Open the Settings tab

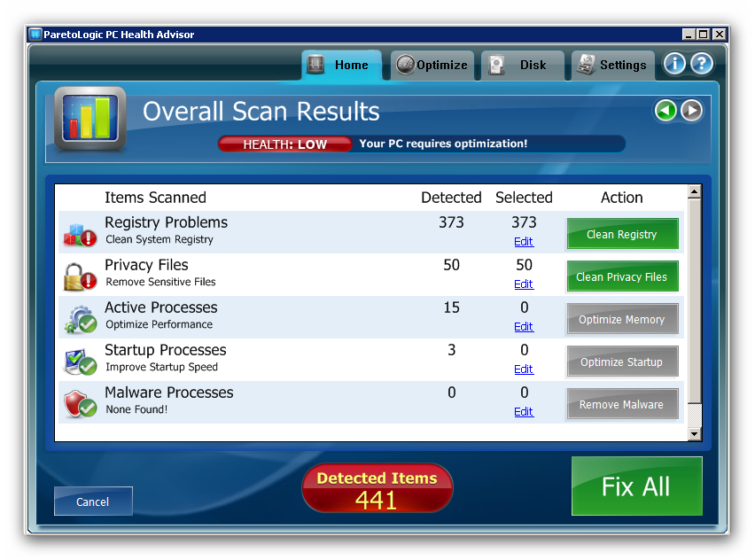click(x=613, y=65)
